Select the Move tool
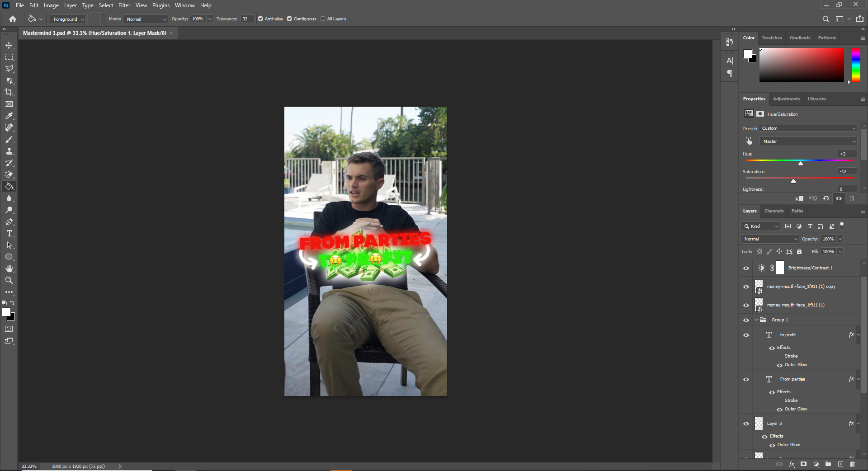Viewport: 868px width, 471px height. [x=9, y=46]
